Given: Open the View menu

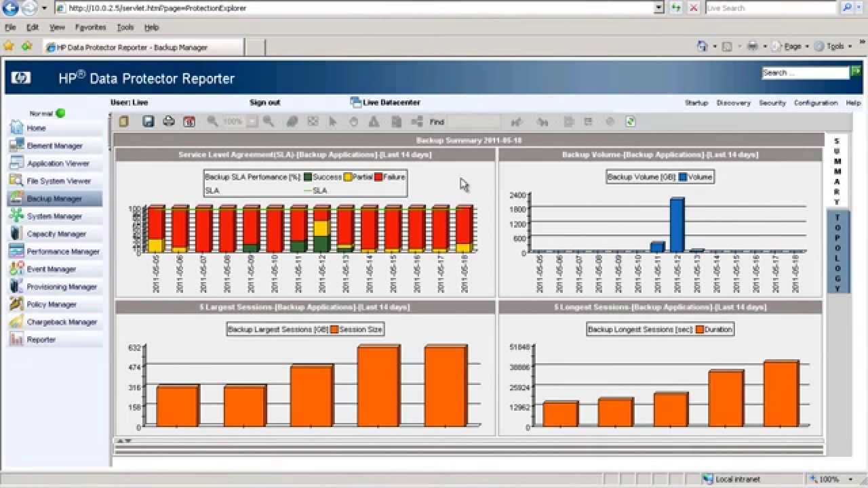Looking at the screenshot, I should (x=57, y=27).
